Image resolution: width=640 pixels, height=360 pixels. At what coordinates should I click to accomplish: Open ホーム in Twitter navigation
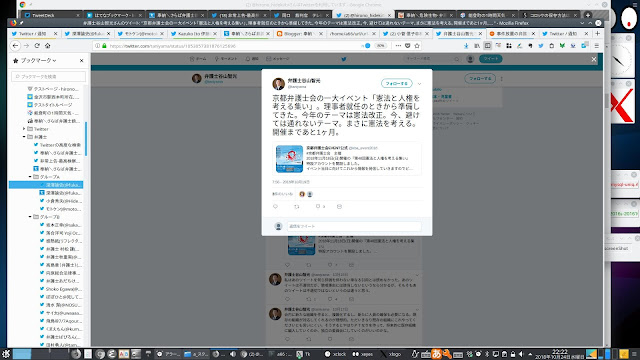click(198, 59)
